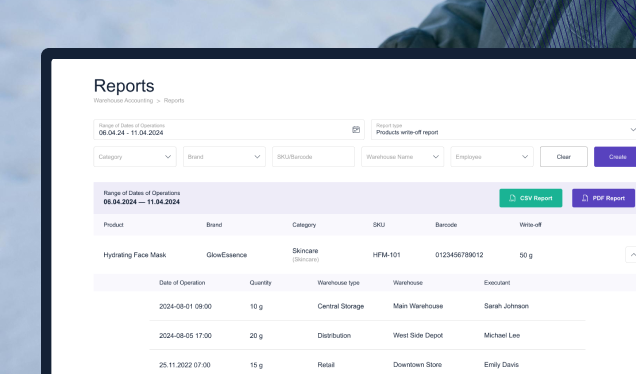Screen dimensions: 636x374
Task: Click the Warehouse type sub-header
Action: pyautogui.click(x=338, y=283)
